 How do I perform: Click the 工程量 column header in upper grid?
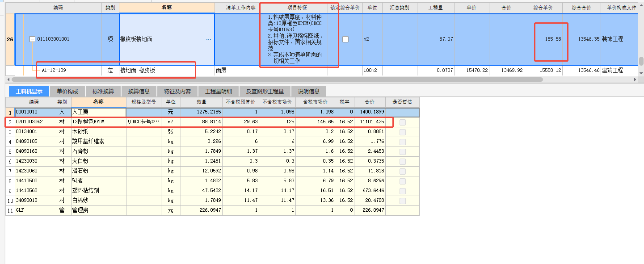click(x=436, y=8)
